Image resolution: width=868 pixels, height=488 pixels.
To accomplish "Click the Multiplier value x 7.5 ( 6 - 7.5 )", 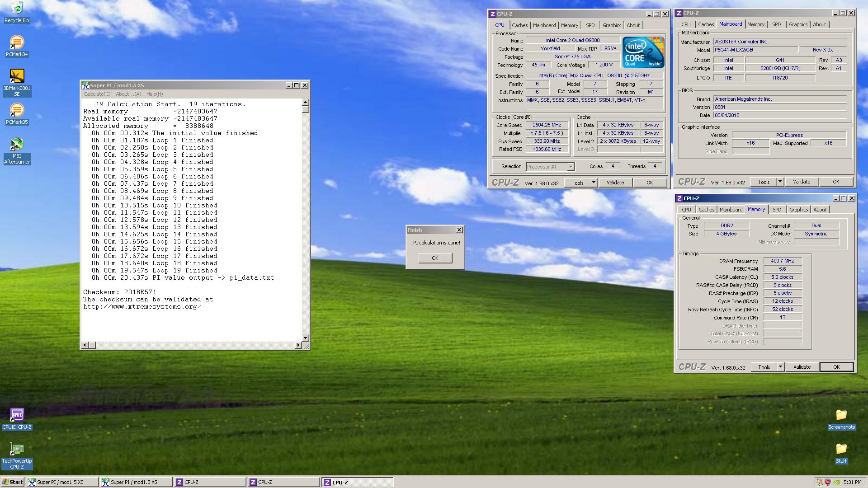I will click(547, 133).
